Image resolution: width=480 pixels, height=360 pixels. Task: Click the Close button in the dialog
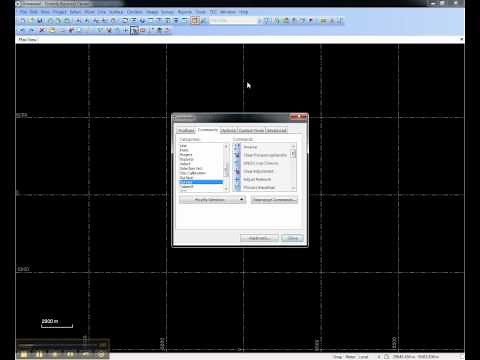click(x=292, y=238)
